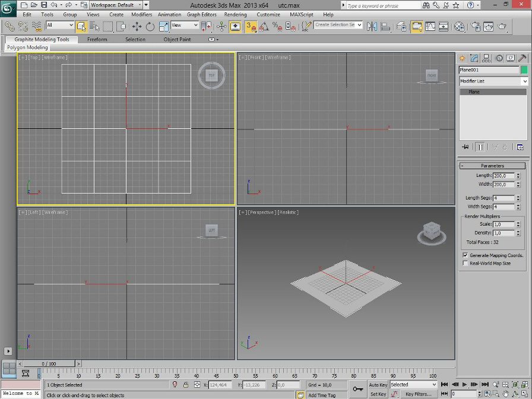Open the Modifiers menu

141,15
